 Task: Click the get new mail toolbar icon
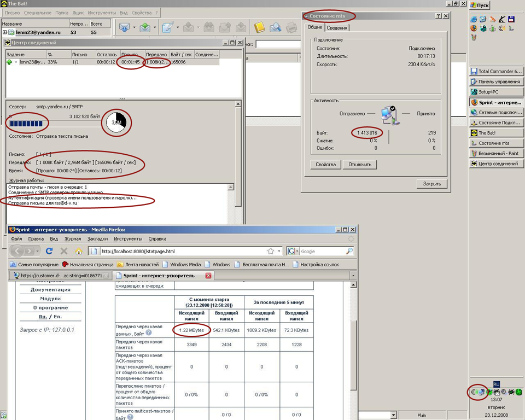point(124,27)
